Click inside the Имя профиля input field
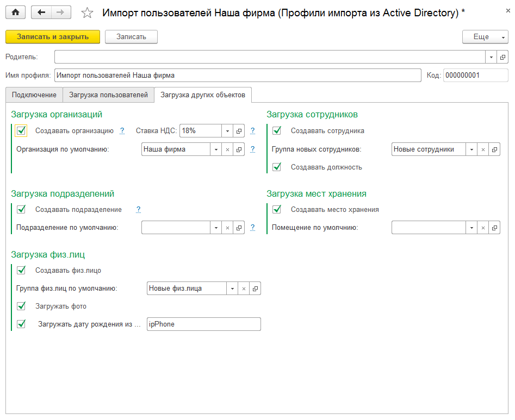This screenshot has height=420, width=515. click(218, 75)
